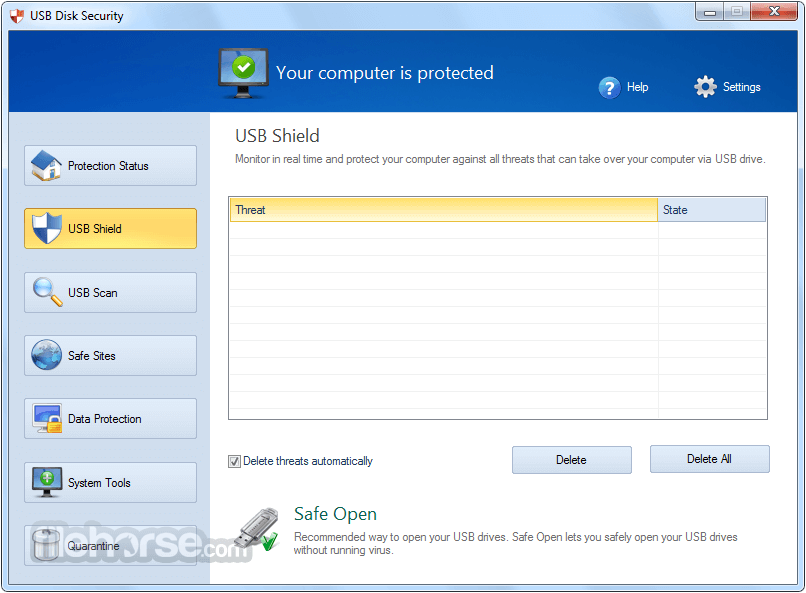Sort list by State column header
Viewport: 806px width, 593px height.
pyautogui.click(x=712, y=210)
